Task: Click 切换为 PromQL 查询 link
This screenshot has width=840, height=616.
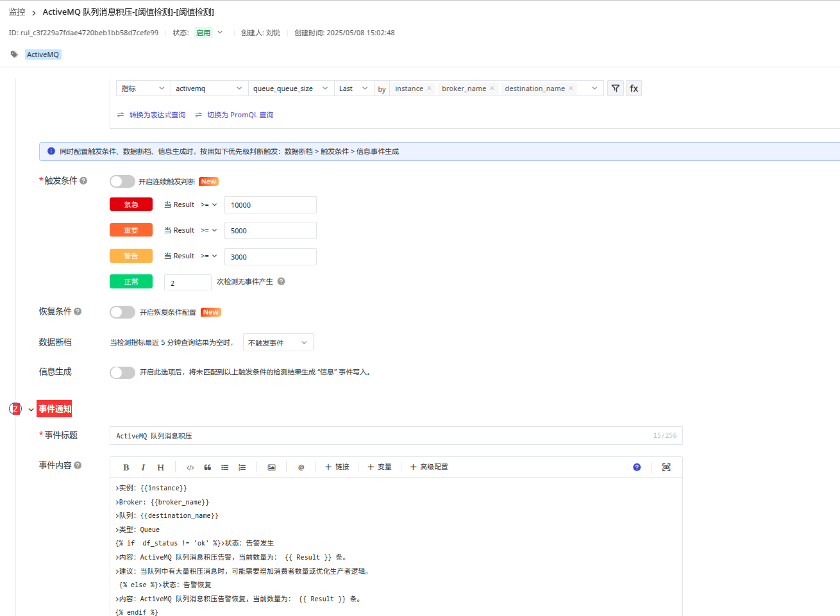Action: tap(234, 115)
